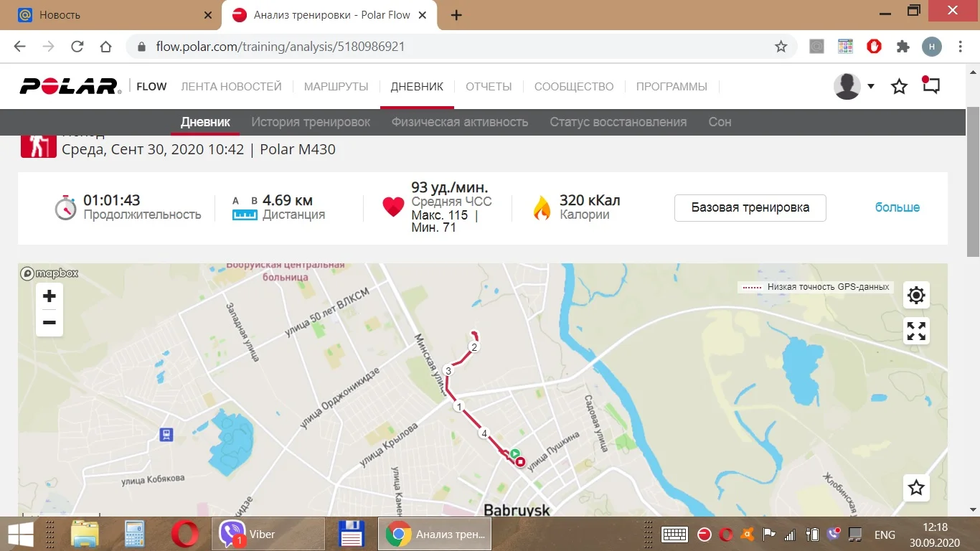Switch to Статус восстановления tab
The height and width of the screenshot is (551, 980).
618,122
